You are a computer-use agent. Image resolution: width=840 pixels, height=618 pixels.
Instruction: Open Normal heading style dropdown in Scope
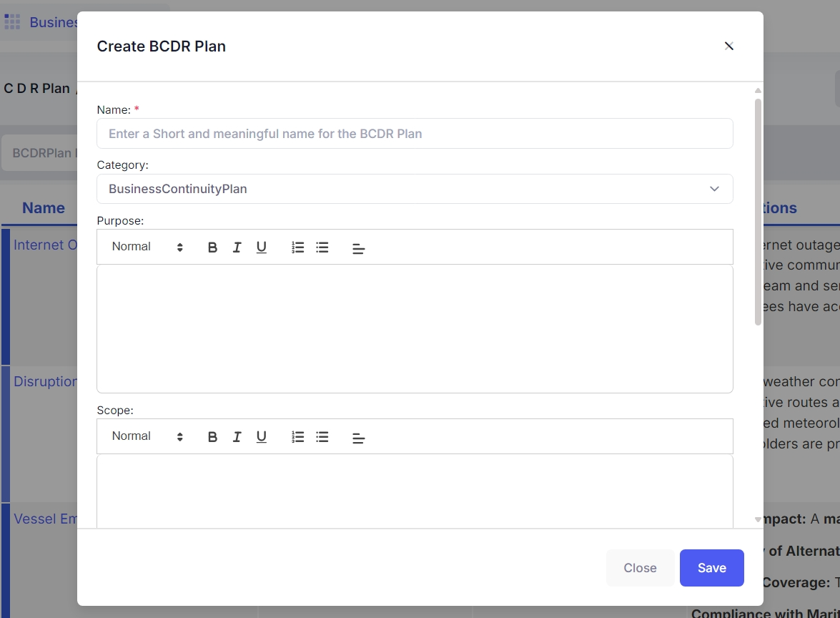[x=147, y=436]
